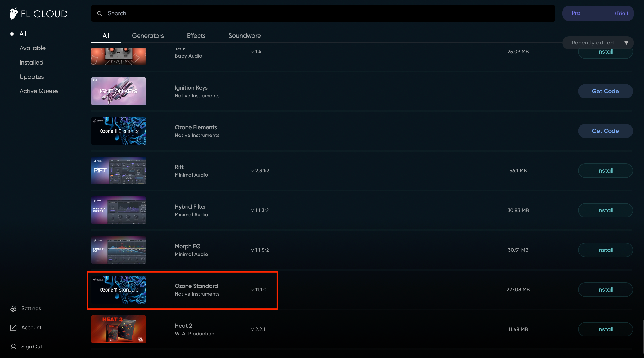Select Available in the sidebar
Screen dimensions: 644x358
[32, 48]
